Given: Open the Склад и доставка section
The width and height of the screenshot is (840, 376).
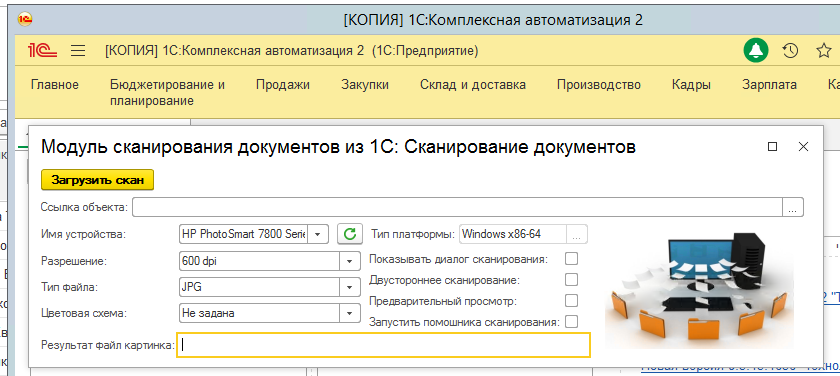Looking at the screenshot, I should 472,85.
